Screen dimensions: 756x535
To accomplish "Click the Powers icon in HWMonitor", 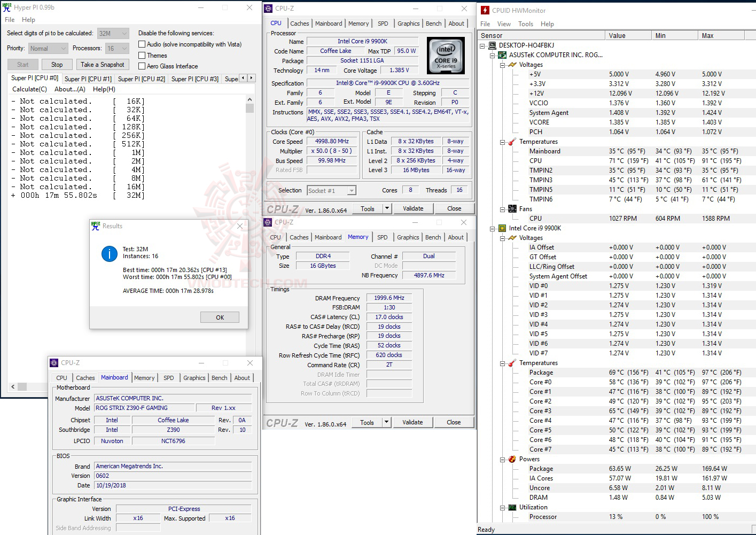I will point(511,459).
